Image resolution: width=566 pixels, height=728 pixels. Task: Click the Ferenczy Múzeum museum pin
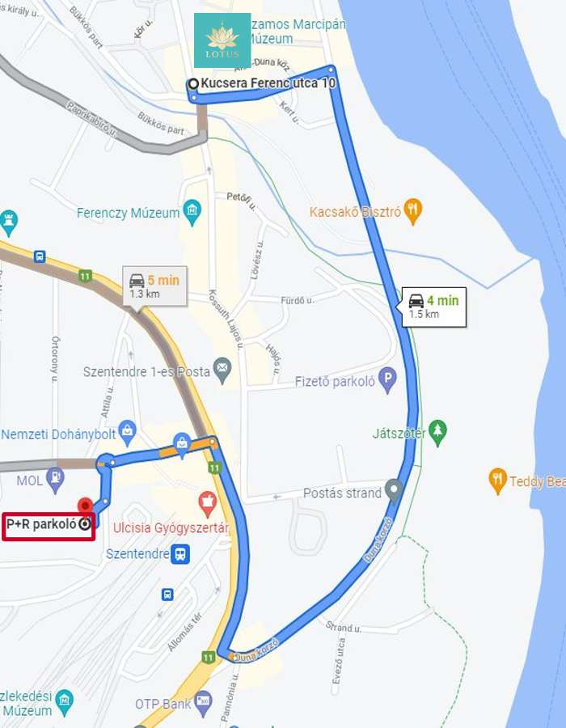192,212
